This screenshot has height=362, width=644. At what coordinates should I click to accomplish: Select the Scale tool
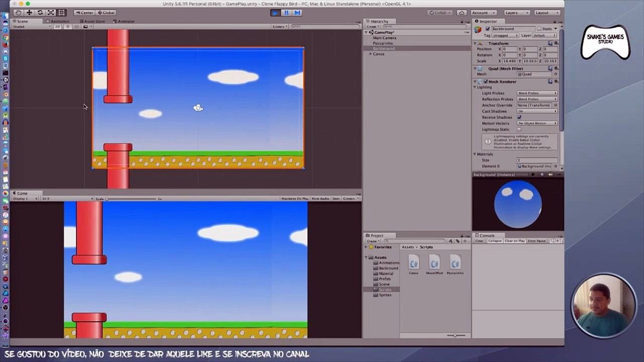[x=51, y=13]
